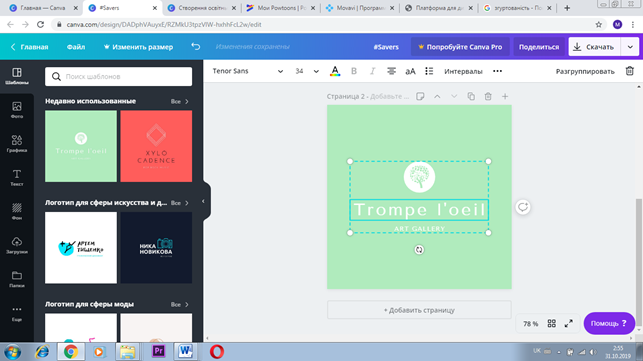Show all art logo templates
The width and height of the screenshot is (643, 361).
[x=180, y=203]
